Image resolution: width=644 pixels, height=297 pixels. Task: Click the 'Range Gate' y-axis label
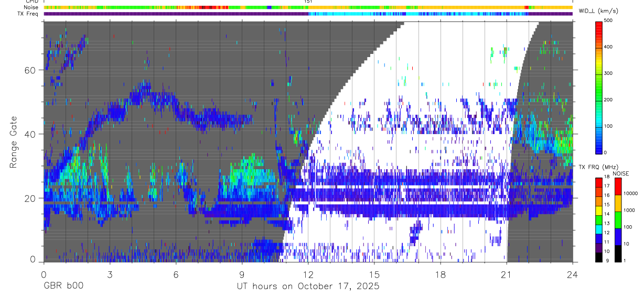coord(13,142)
